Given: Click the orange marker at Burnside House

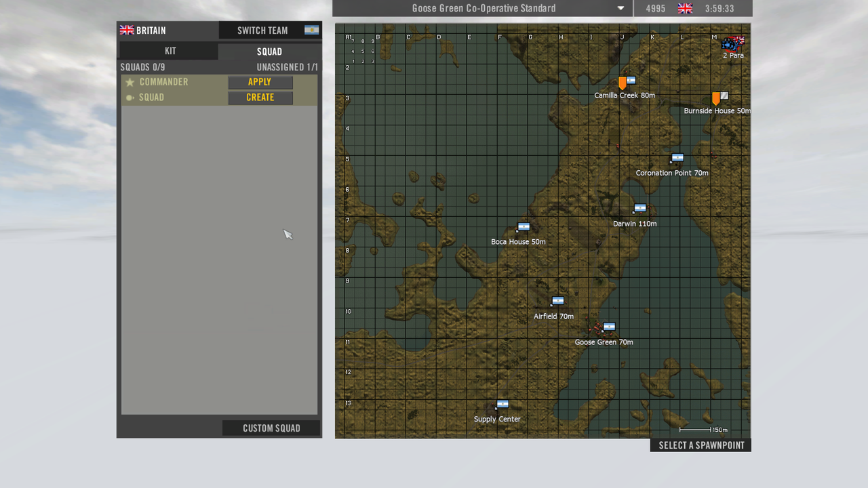Looking at the screenshot, I should pos(715,98).
